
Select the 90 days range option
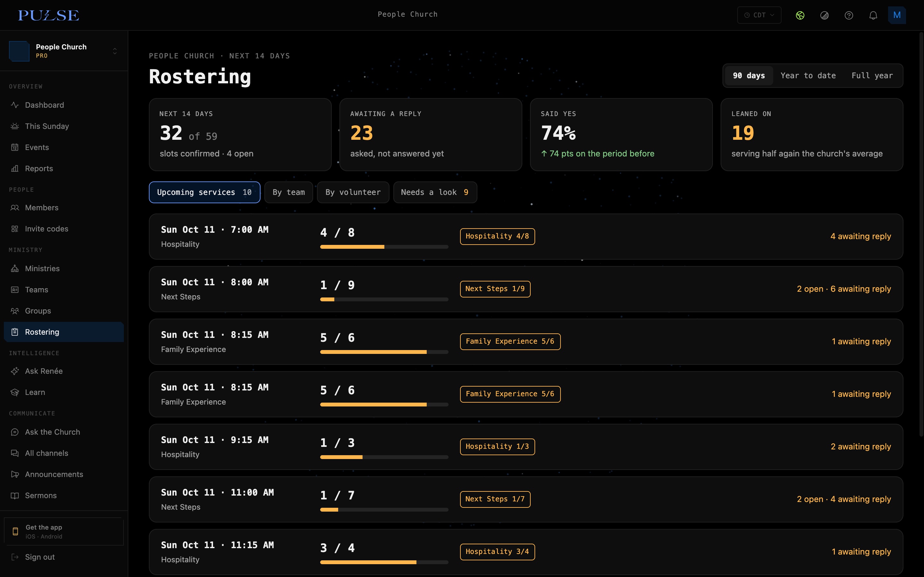click(x=749, y=76)
